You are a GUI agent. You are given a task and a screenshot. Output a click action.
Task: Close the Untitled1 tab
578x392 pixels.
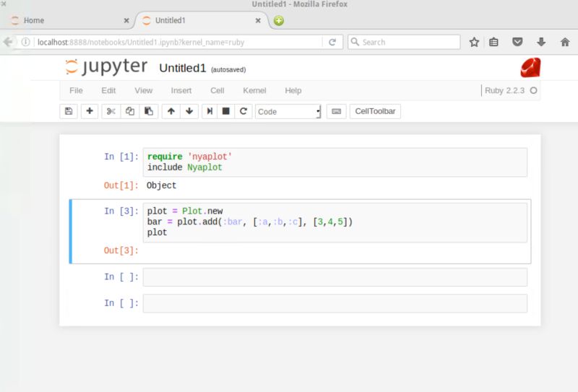[258, 21]
